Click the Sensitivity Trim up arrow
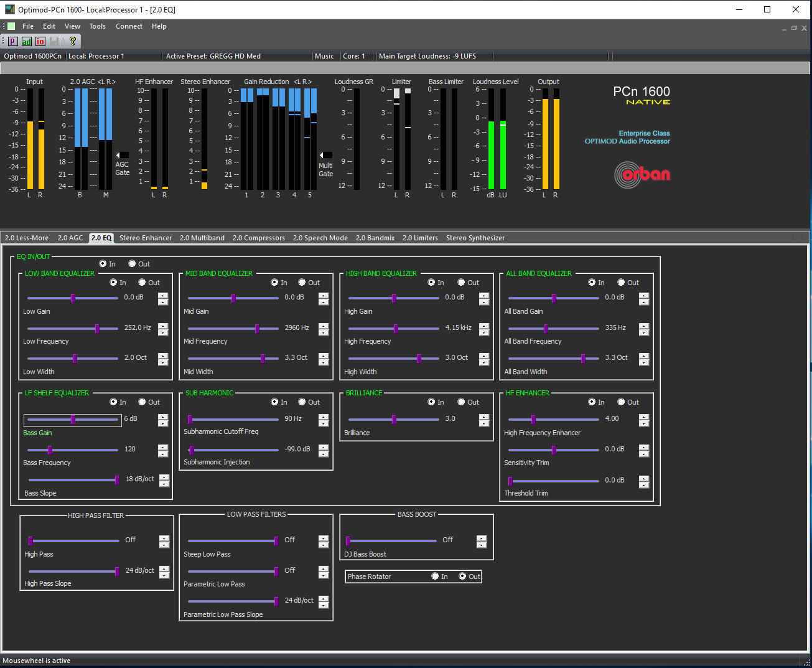Screen dimensions: 812x668 coord(644,447)
